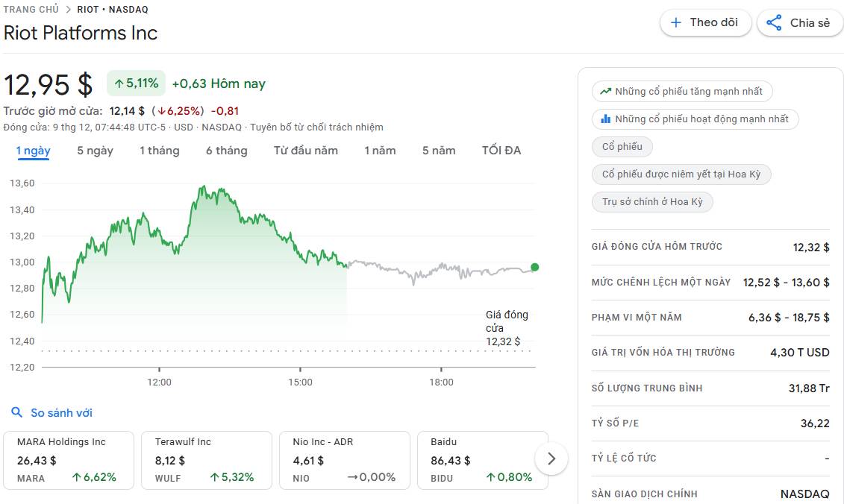
Task: Open the So sánh với comparison search
Action: click(52, 412)
